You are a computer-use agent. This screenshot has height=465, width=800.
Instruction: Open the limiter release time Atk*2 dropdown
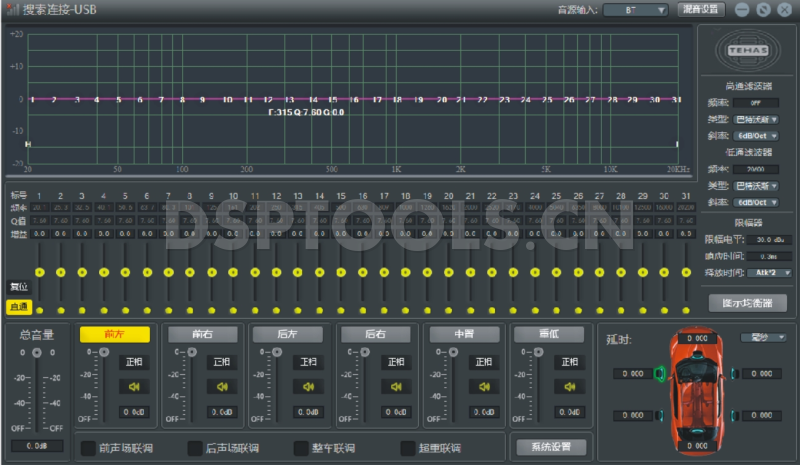coord(758,272)
